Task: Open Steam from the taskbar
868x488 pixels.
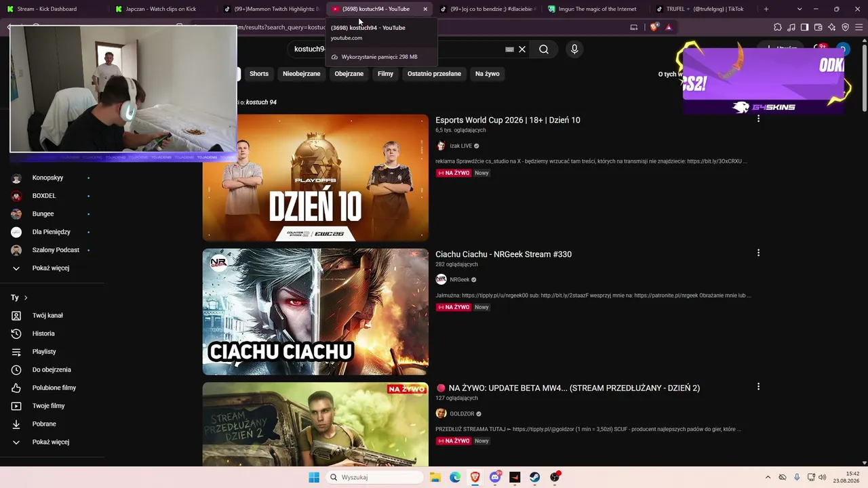Action: pyautogui.click(x=535, y=477)
